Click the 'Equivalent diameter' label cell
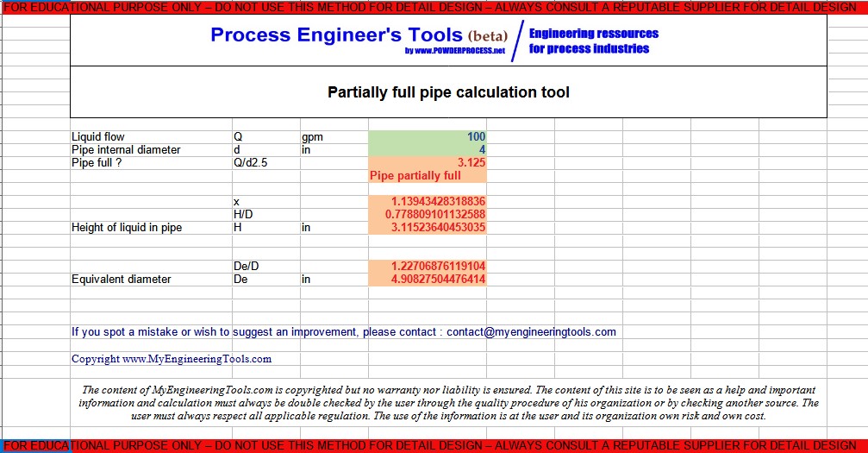 [x=122, y=280]
